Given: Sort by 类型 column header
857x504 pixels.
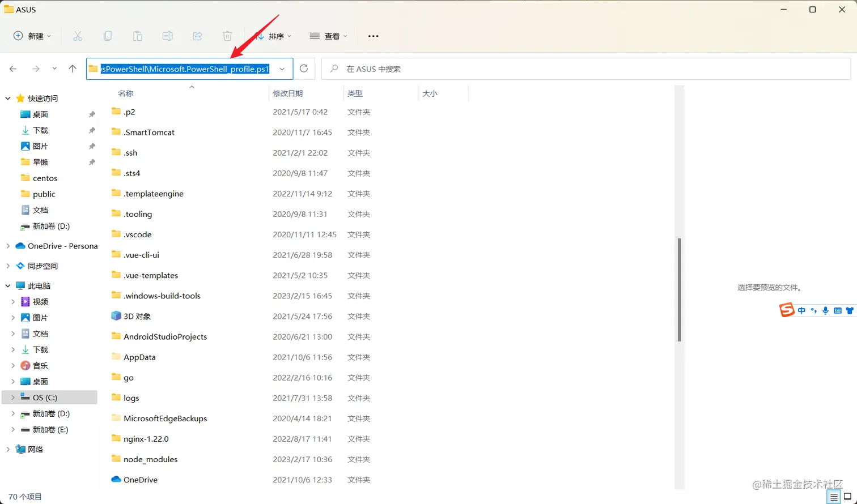Looking at the screenshot, I should [355, 93].
